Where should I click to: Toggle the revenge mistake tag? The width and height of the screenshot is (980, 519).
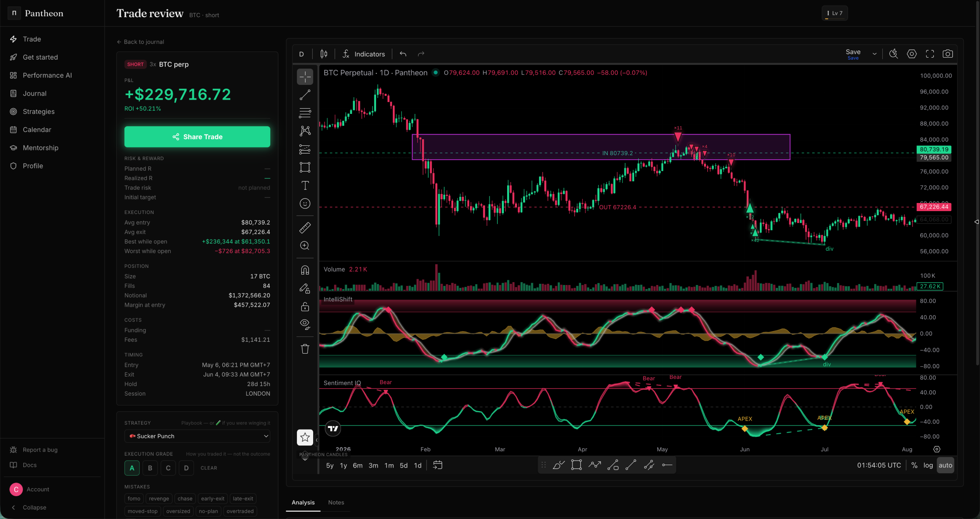point(159,499)
